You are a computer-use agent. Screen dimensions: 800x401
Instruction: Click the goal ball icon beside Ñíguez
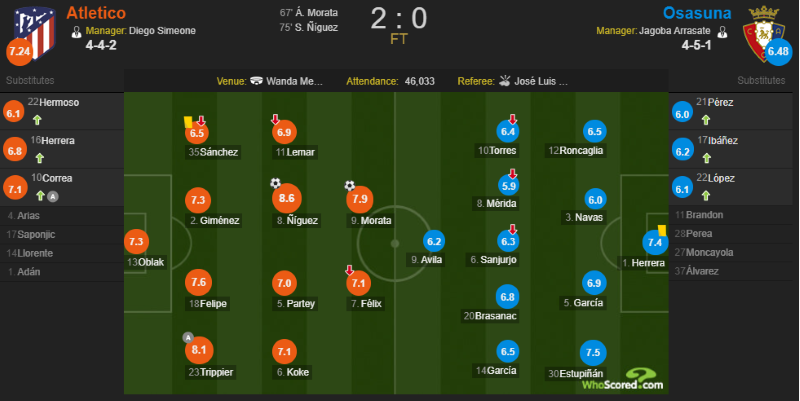(276, 183)
